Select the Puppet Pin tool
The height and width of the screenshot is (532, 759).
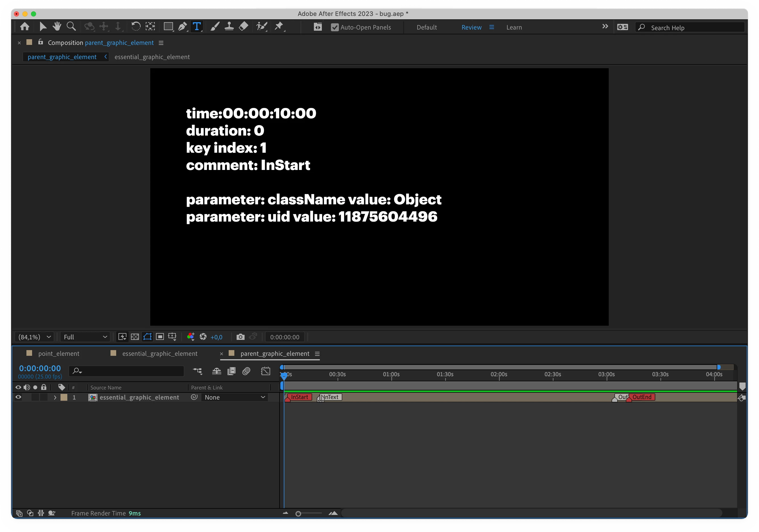279,26
